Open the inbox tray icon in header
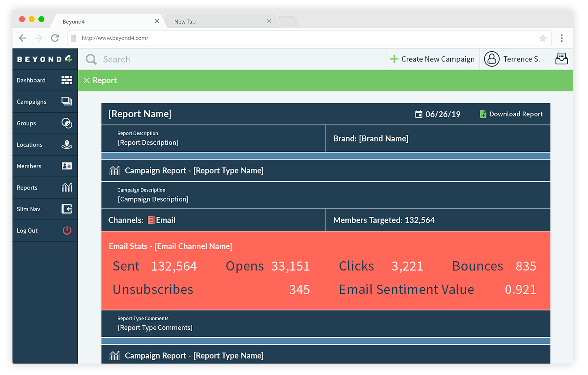The height and width of the screenshot is (375, 588). pos(562,59)
